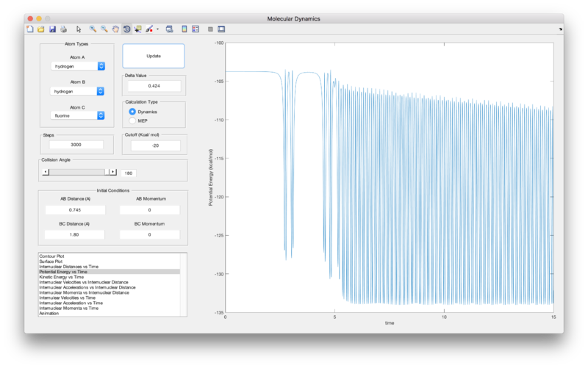588x368 pixels.
Task: Click the AB Distance input field
Action: (x=75, y=210)
